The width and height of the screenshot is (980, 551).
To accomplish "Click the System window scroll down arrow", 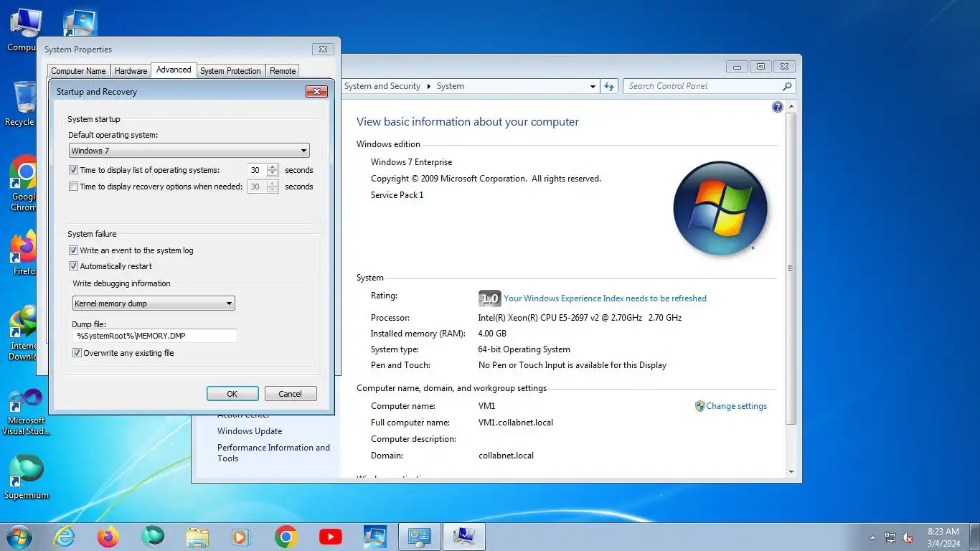I will click(791, 472).
